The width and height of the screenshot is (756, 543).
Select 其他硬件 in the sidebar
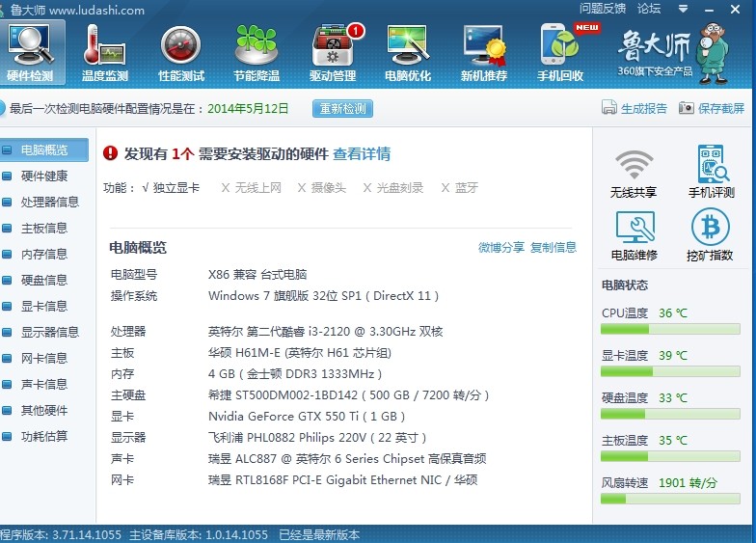tap(44, 411)
